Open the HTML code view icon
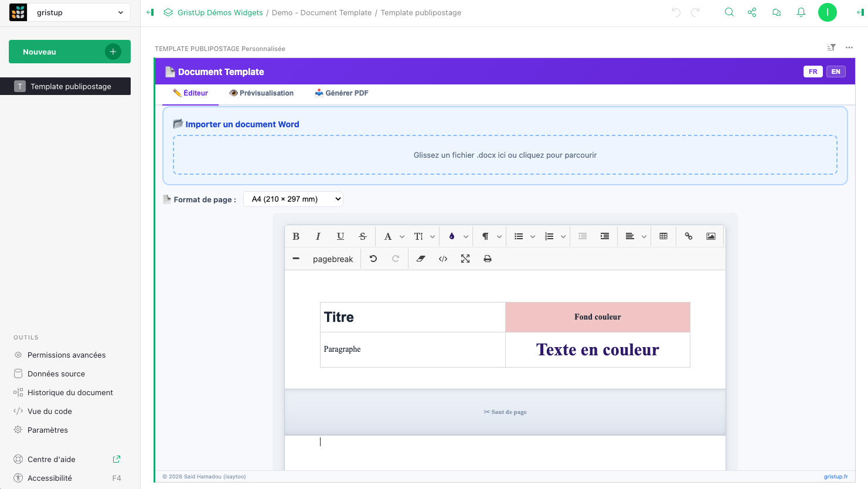The image size is (868, 489). (443, 259)
